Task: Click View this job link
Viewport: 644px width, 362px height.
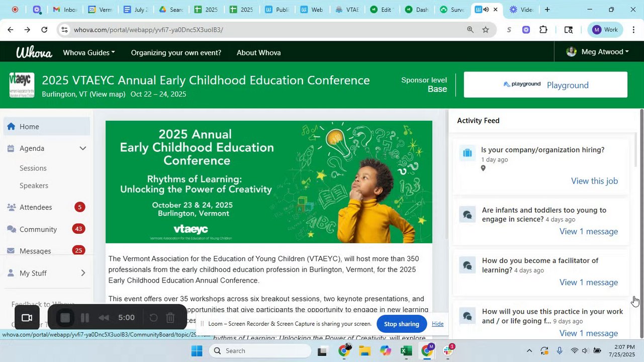Action: coord(594,181)
